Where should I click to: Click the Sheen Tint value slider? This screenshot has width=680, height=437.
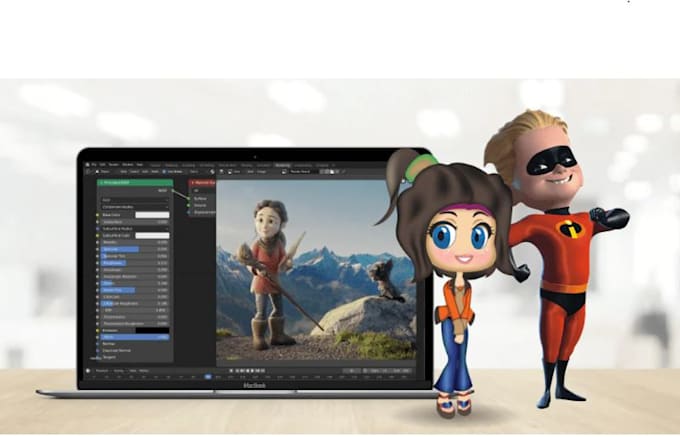[x=135, y=290]
